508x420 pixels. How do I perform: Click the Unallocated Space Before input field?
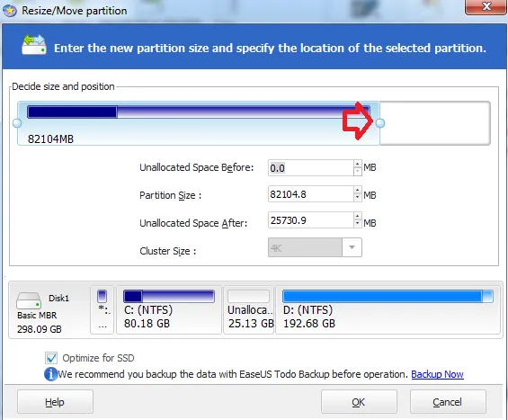[x=311, y=168]
